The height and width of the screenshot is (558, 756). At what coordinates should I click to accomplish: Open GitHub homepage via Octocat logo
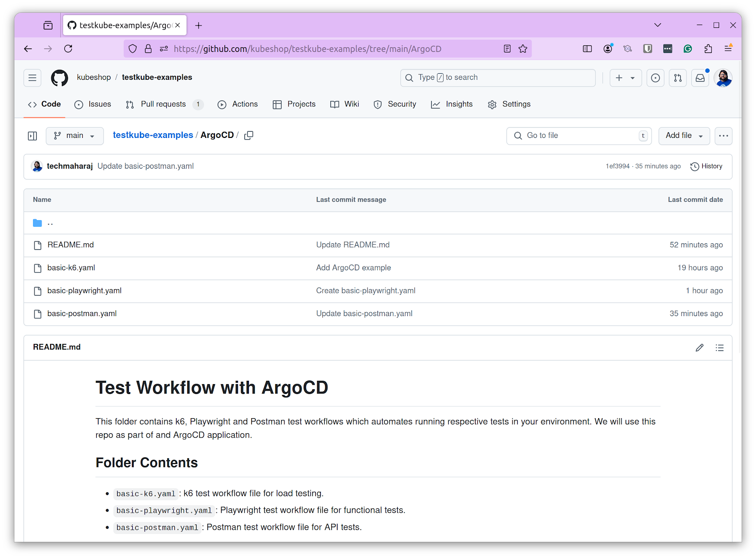tap(60, 78)
